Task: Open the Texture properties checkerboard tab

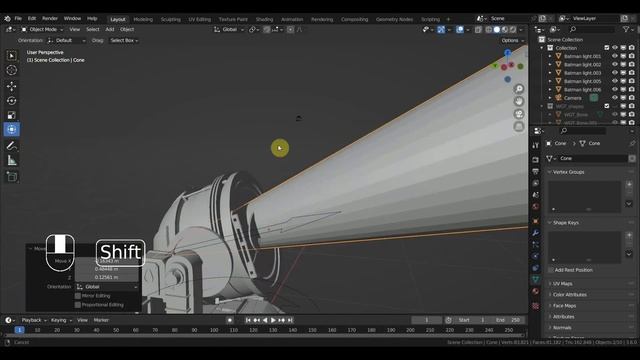Action: [536, 306]
